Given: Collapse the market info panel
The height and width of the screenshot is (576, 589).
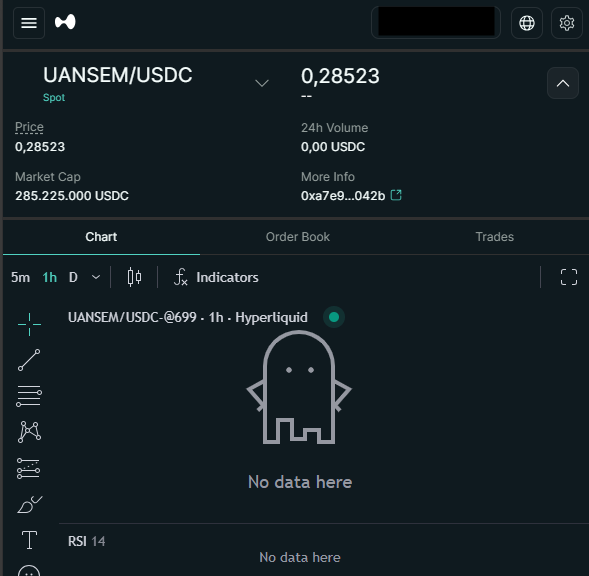Looking at the screenshot, I should click(563, 83).
